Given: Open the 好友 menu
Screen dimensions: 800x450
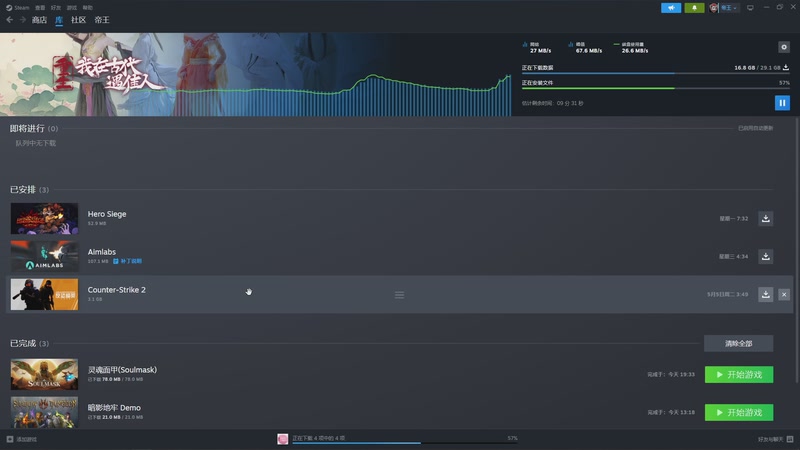Looking at the screenshot, I should tap(56, 8).
